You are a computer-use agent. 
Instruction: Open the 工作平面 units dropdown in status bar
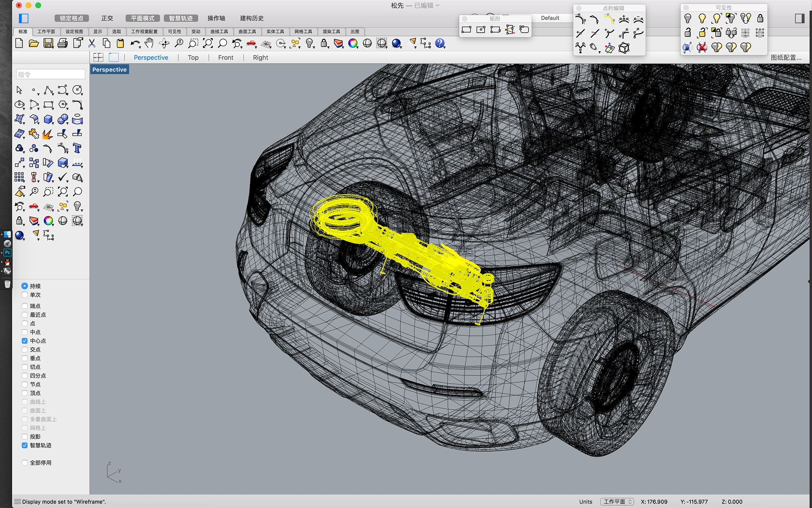coord(617,502)
